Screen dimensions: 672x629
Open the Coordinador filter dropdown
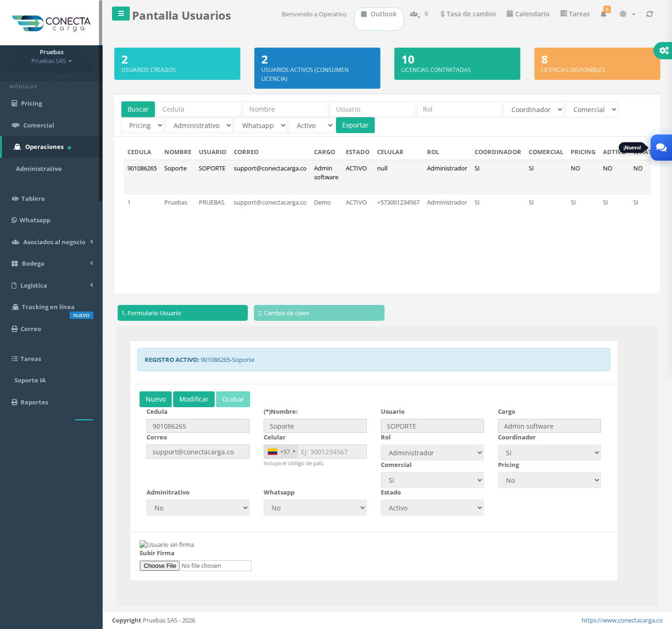[534, 109]
